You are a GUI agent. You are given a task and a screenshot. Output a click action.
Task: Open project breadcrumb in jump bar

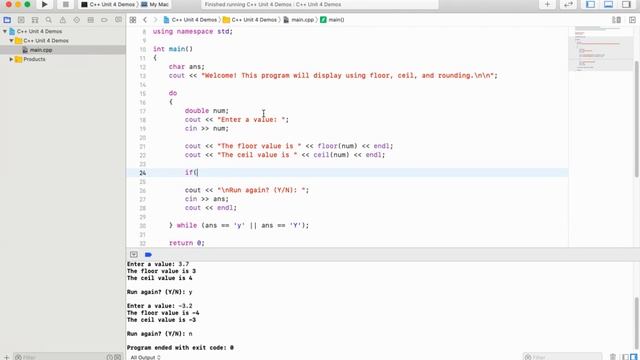[190, 20]
